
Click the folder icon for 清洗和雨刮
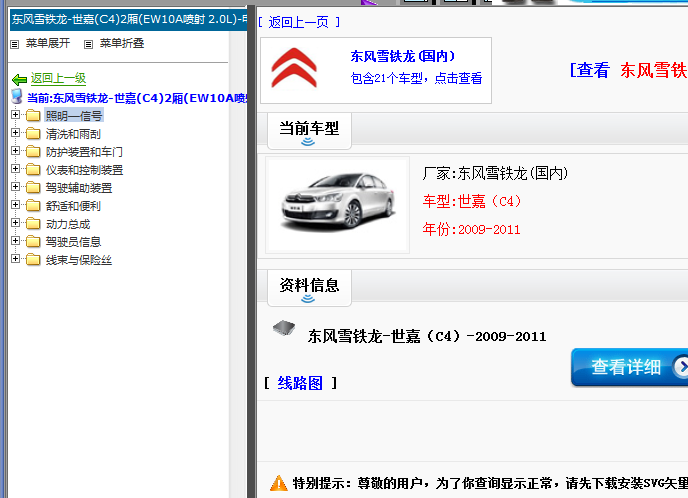pos(33,134)
